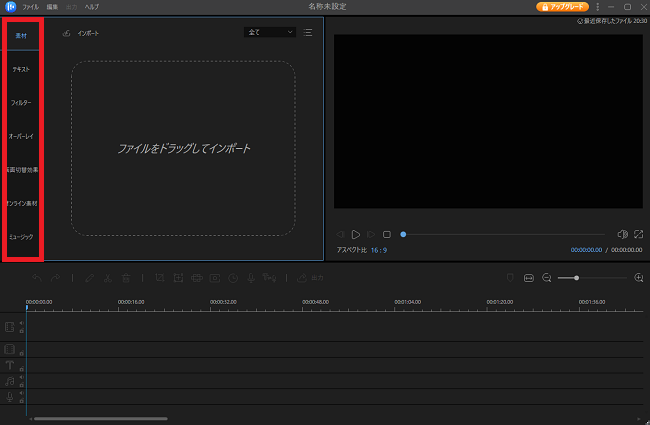
Task: Open the ミュージック sidebar tab
Action: 21,237
